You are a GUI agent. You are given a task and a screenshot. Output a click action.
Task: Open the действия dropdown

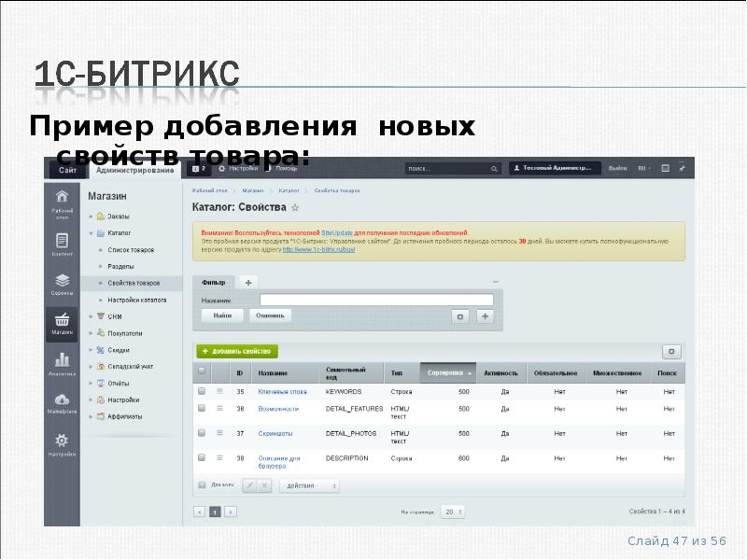309,485
